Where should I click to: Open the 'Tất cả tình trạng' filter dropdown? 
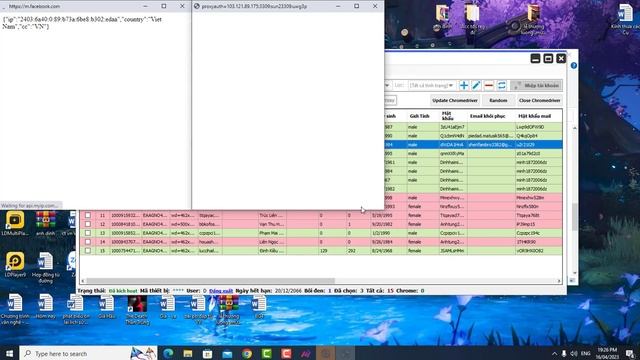(431, 85)
